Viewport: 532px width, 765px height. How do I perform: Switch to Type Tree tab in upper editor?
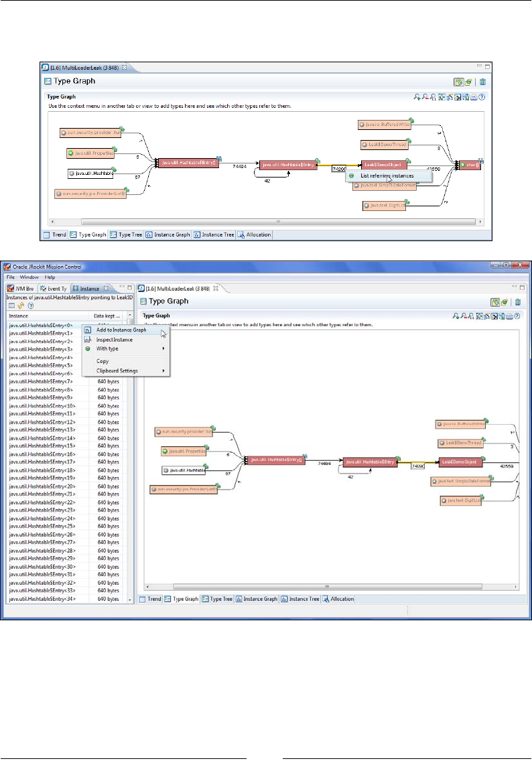[126, 234]
